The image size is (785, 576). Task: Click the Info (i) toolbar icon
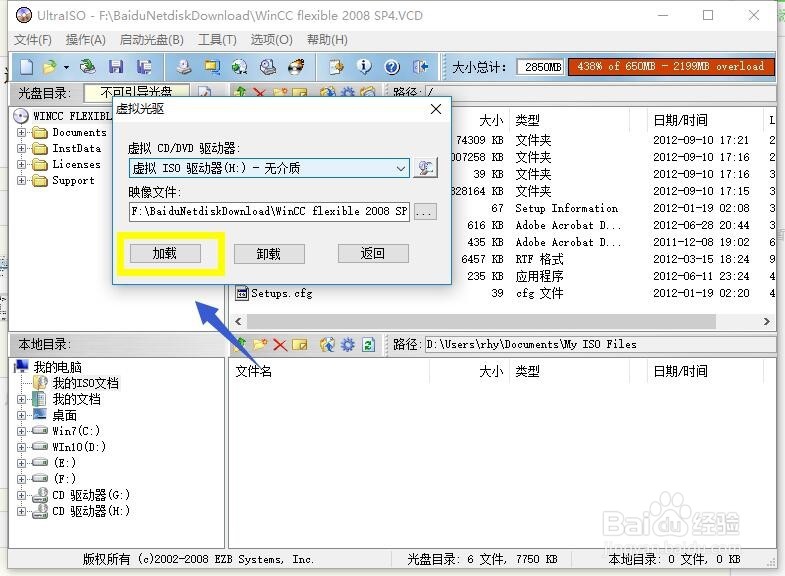click(x=364, y=67)
